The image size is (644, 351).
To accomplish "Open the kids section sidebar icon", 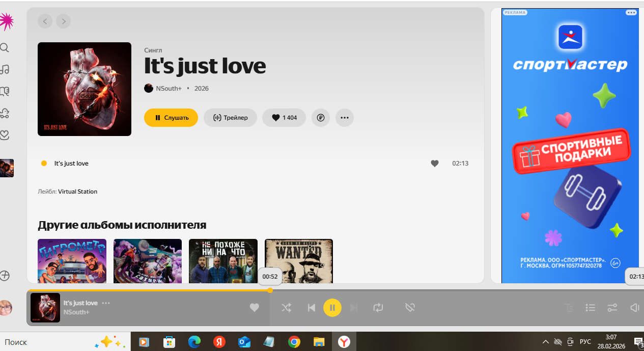I will (5, 113).
